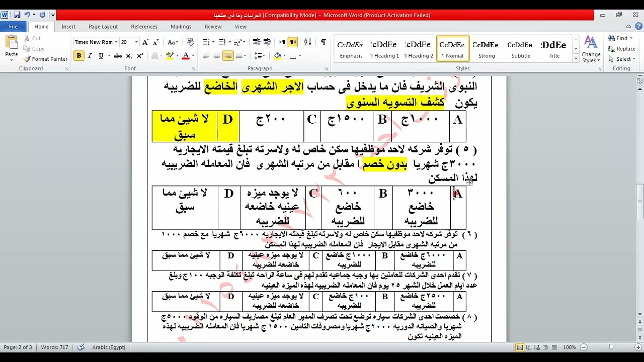644x362 pixels.
Task: Toggle right-to-left text direction
Action: pos(293,42)
